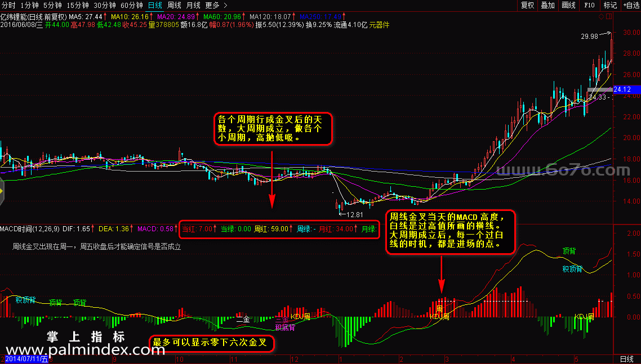The width and height of the screenshot is (641, 364).
Task: Switch to the 30分钟 chart tab
Action: tap(105, 5)
